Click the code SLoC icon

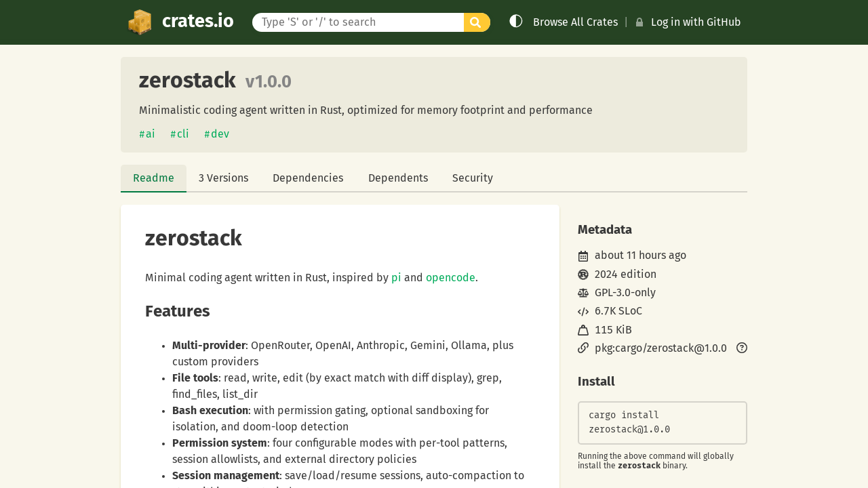point(583,312)
